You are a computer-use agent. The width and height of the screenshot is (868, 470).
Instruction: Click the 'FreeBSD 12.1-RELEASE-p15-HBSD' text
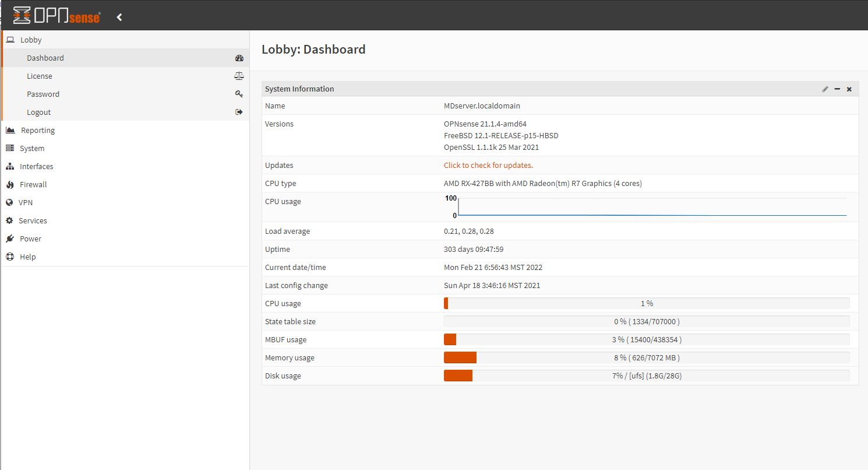(501, 136)
